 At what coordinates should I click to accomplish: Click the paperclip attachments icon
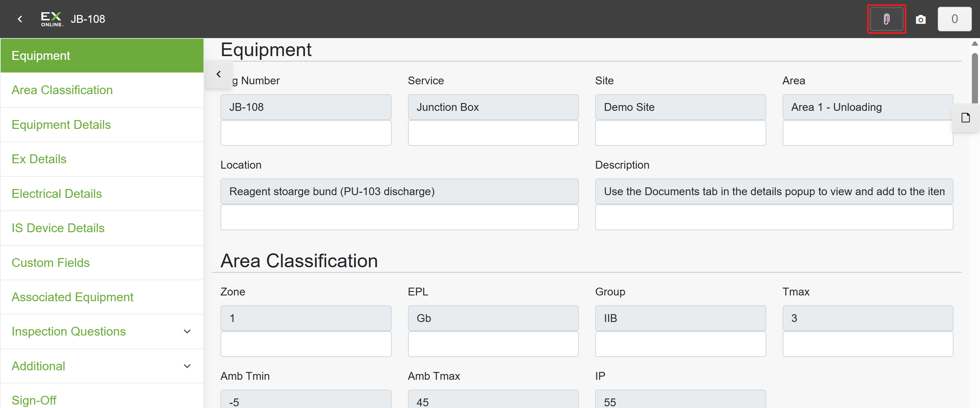point(886,19)
